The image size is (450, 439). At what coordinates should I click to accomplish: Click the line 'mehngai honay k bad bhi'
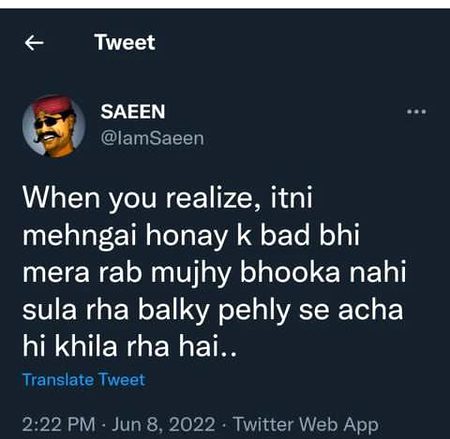pyautogui.click(x=191, y=235)
